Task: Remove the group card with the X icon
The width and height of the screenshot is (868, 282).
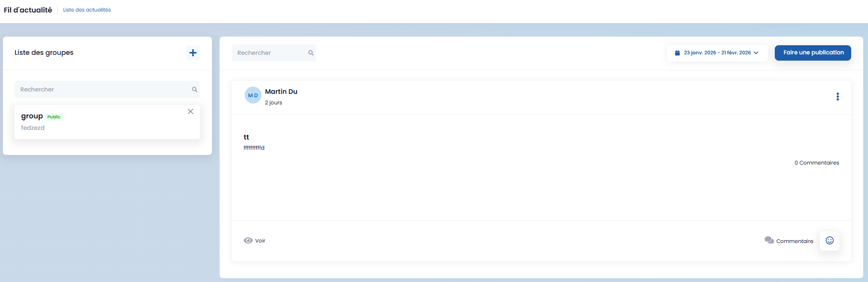Action: [x=190, y=112]
